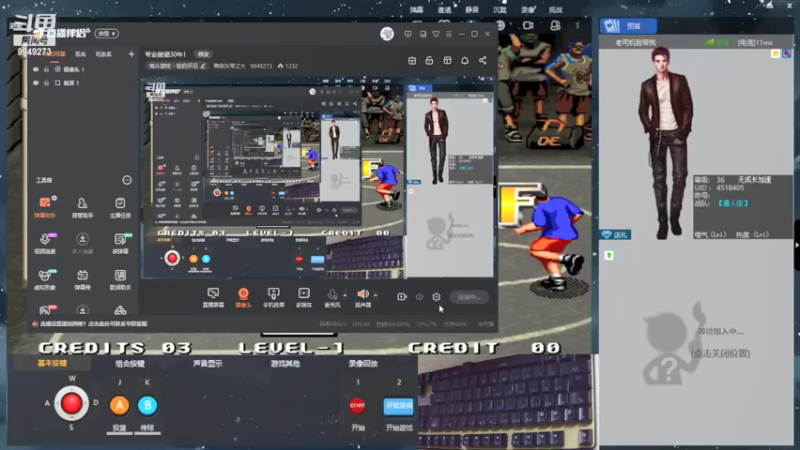Open the notification bell icon
Viewport: 800px width, 450px height.
point(465,61)
